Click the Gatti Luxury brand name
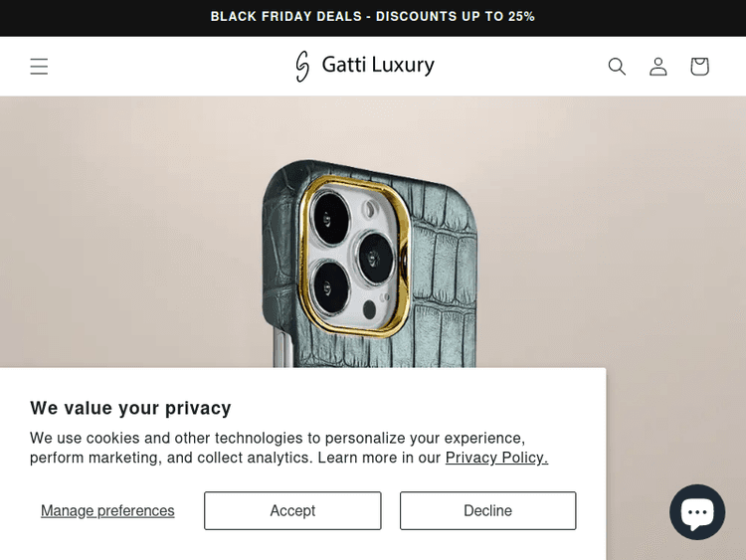The height and width of the screenshot is (560, 746). 378,66
